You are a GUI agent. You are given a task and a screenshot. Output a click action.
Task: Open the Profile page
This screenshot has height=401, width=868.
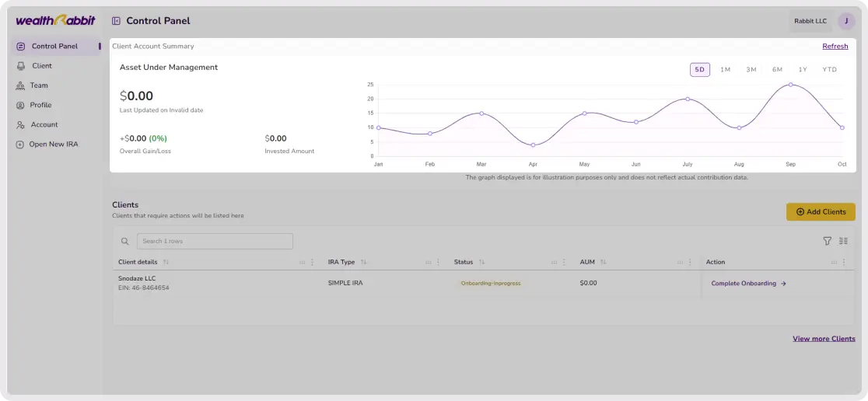tap(40, 105)
